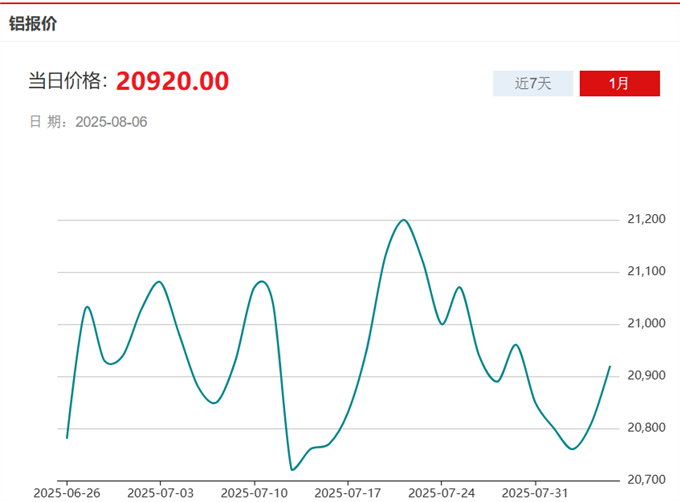The width and height of the screenshot is (680, 502).
Task: Click the chart line's highest peak
Action: pos(403,220)
